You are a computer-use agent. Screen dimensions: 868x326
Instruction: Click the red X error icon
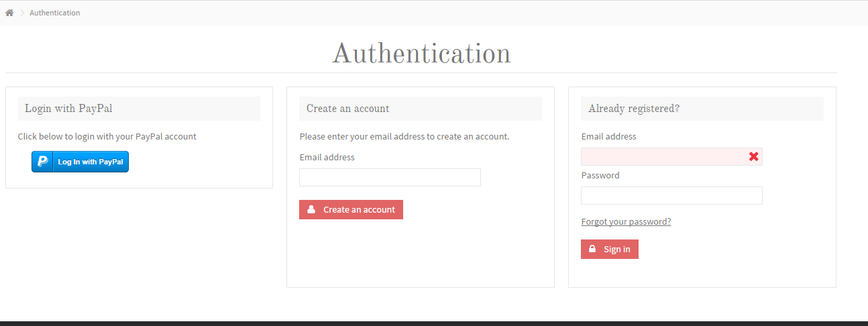[x=753, y=156]
